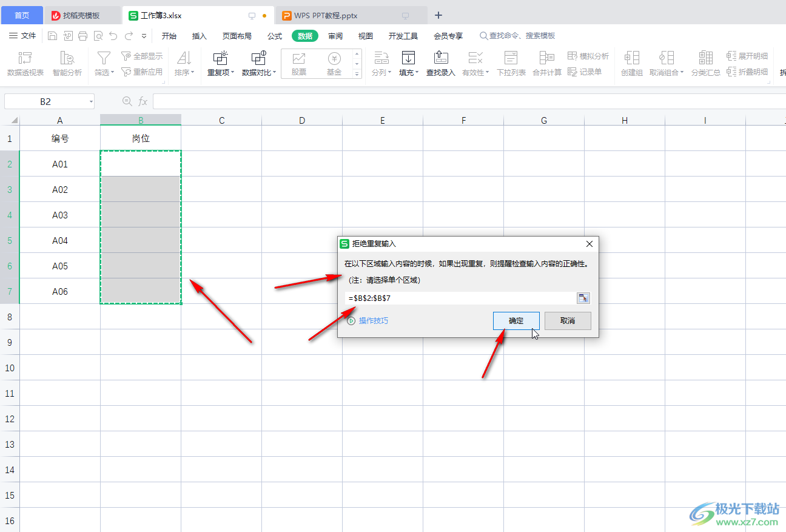
Task: Click the range field =$B$2:$B$7
Action: [x=460, y=298]
